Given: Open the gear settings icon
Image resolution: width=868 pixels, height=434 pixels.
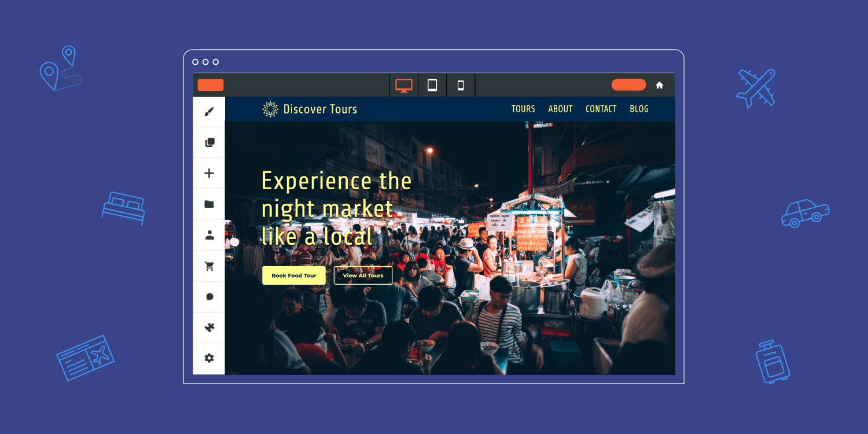Looking at the screenshot, I should click(x=209, y=358).
